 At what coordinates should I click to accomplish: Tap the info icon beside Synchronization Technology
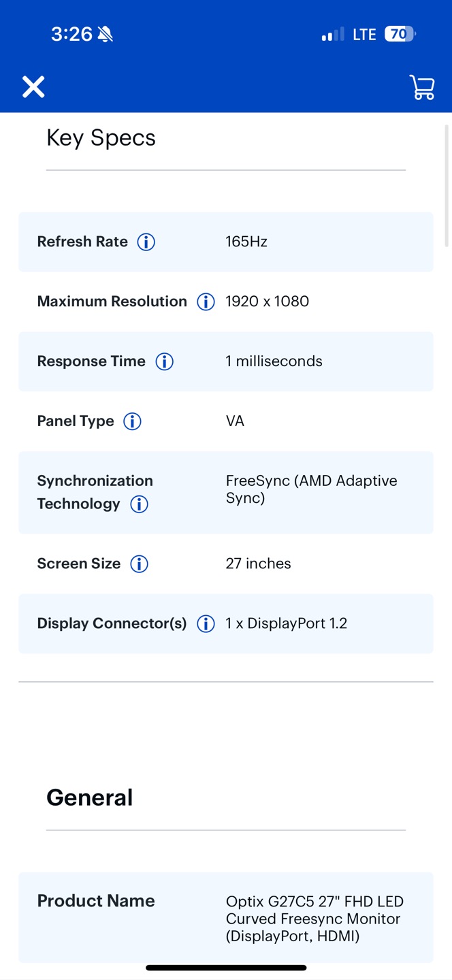click(139, 504)
